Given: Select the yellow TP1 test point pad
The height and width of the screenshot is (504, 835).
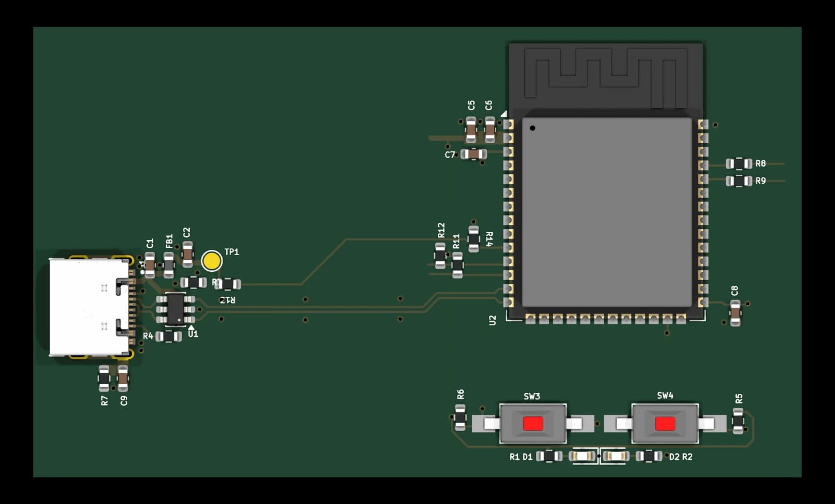Looking at the screenshot, I should pos(211,261).
